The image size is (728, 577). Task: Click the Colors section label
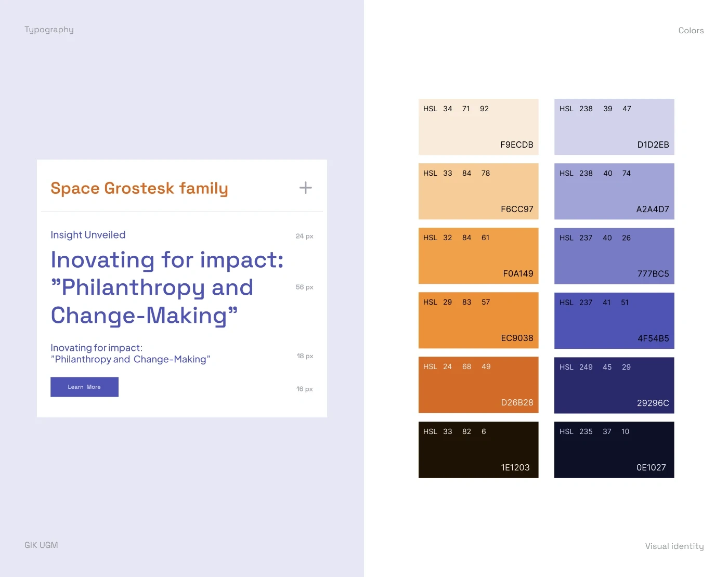coord(691,31)
